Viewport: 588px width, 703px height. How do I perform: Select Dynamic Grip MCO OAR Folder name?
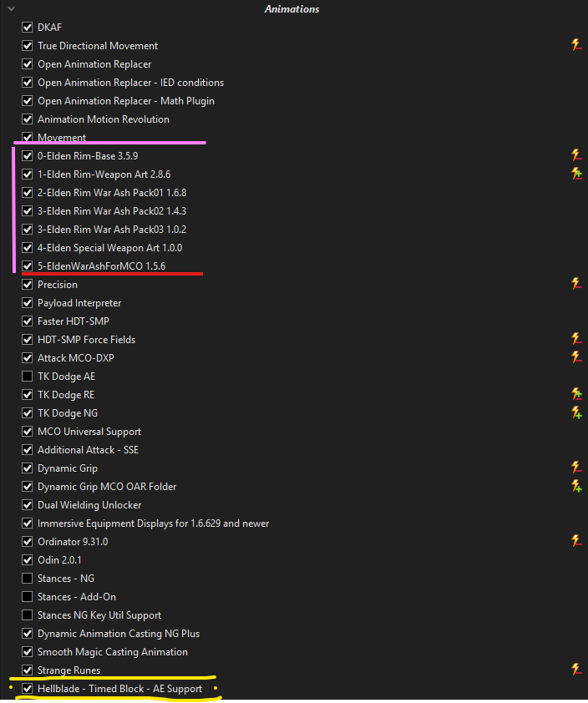[x=107, y=487]
